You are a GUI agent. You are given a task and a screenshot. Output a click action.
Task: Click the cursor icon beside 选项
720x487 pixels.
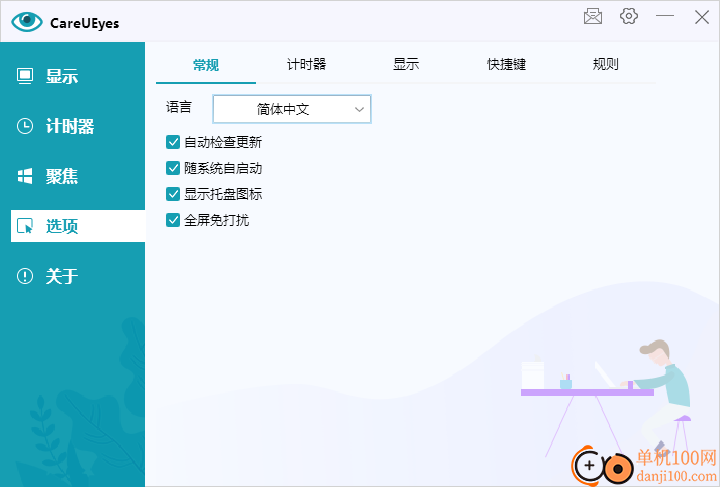[x=25, y=226]
